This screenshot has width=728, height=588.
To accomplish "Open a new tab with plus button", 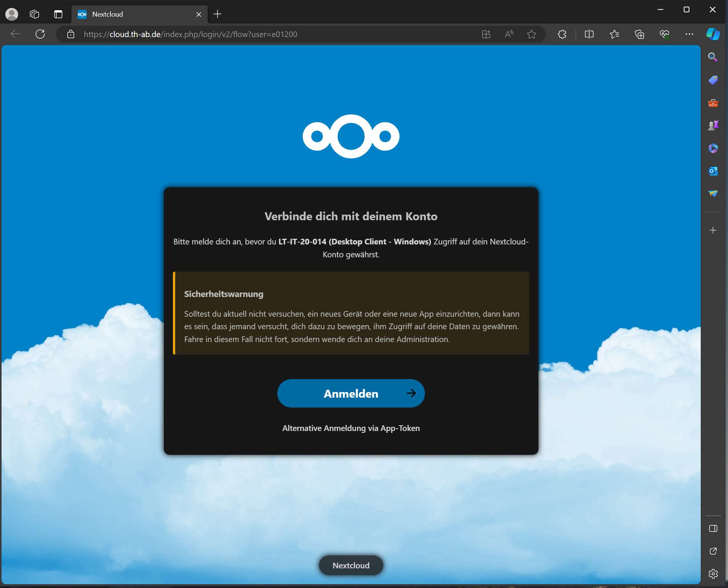I will click(x=217, y=14).
